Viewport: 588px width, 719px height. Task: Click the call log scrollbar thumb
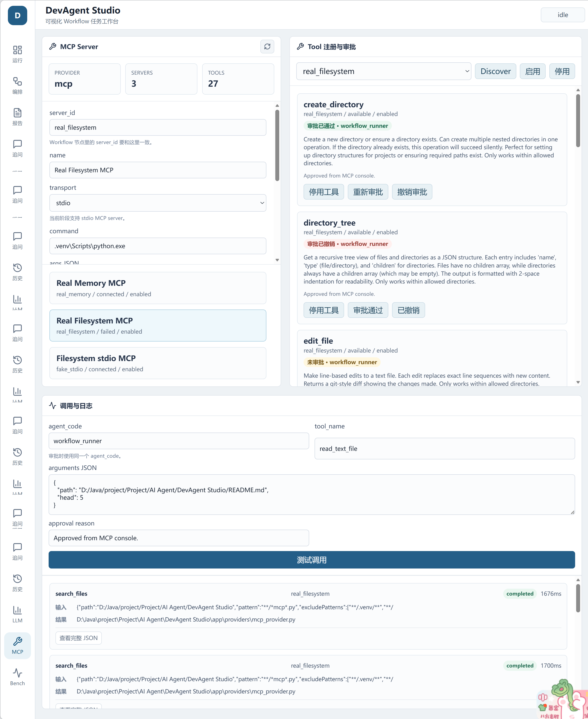(x=578, y=598)
